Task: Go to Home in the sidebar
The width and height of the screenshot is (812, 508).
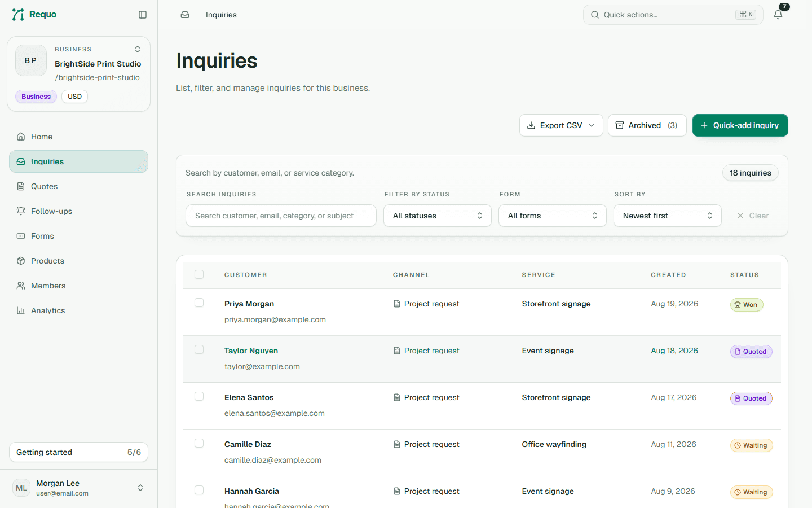Action: tap(78, 137)
